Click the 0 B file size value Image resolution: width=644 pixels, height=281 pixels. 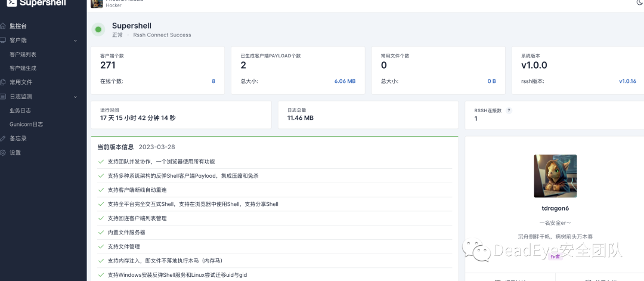[x=491, y=81]
